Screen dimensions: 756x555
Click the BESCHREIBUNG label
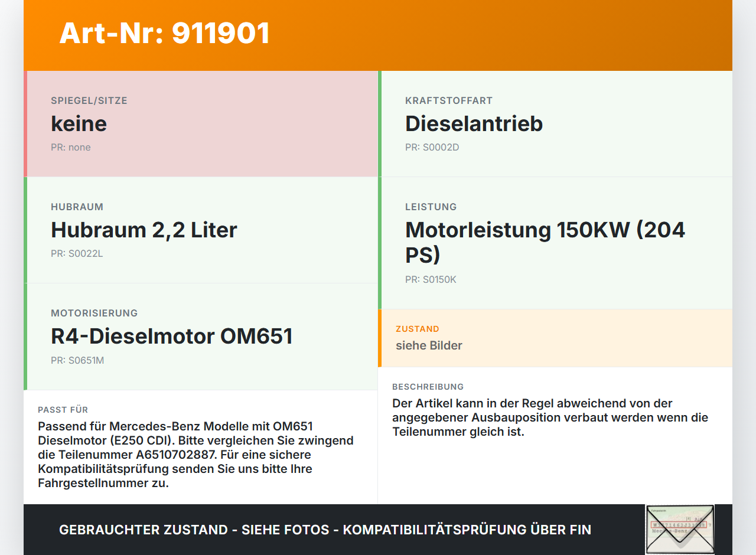click(x=428, y=387)
